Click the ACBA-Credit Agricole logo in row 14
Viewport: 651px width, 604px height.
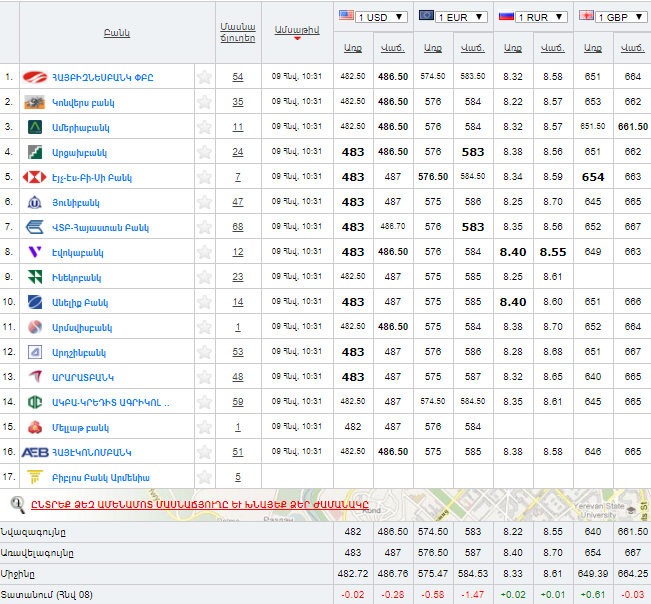(35, 402)
